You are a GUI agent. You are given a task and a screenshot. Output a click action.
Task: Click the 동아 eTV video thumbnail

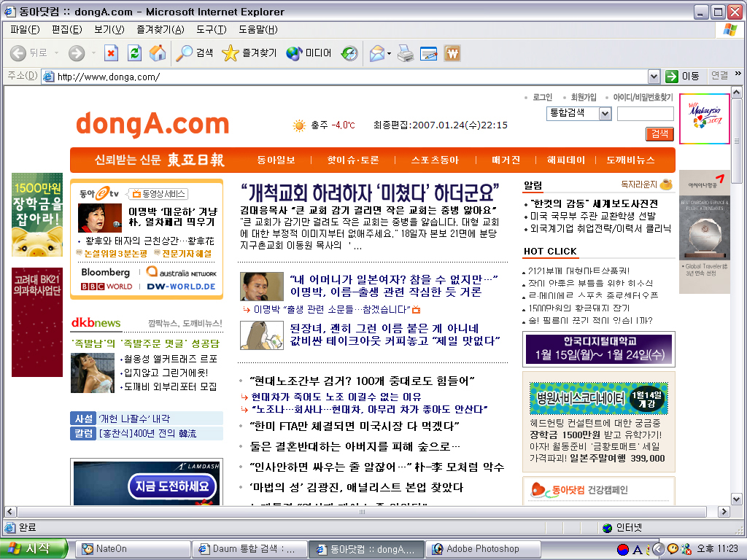point(99,217)
